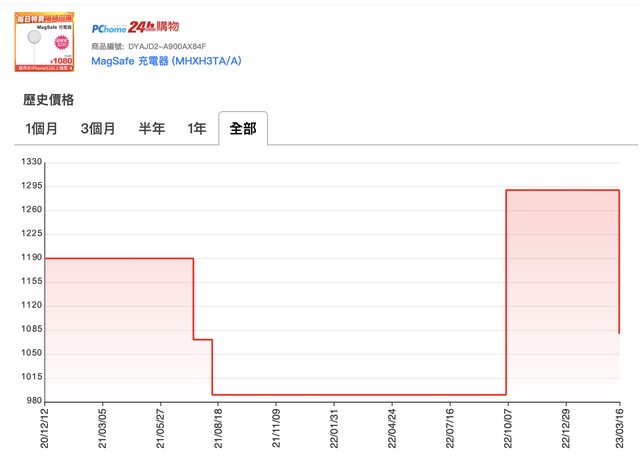Viewport: 640px width, 471px height.
Task: Switch to the 半年 tab
Action: [x=151, y=129]
